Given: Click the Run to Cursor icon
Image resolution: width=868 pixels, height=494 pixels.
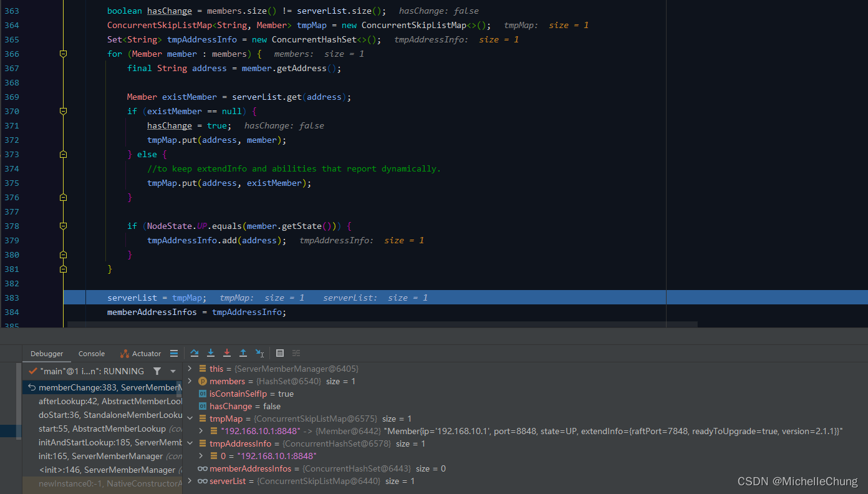Looking at the screenshot, I should pos(259,353).
